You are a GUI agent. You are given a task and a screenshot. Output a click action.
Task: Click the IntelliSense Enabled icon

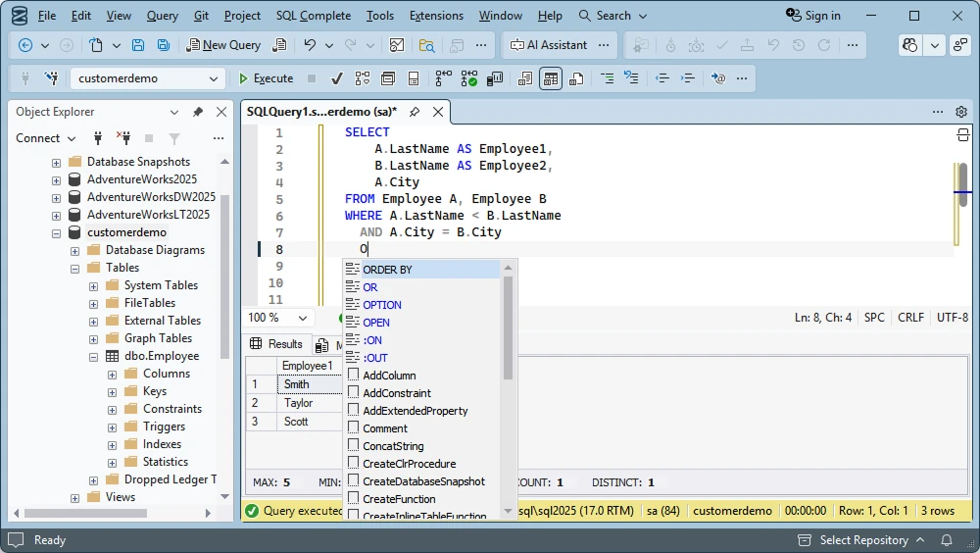pyautogui.click(x=414, y=78)
